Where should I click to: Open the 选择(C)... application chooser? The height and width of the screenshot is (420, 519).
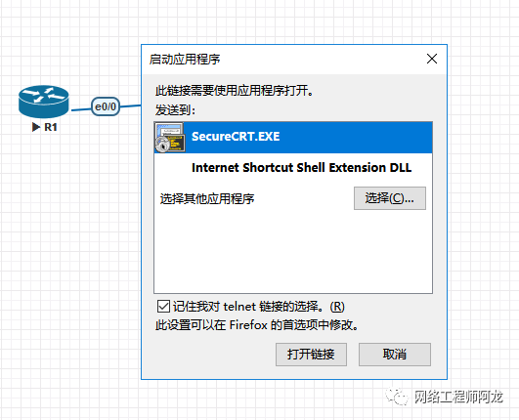coord(390,198)
